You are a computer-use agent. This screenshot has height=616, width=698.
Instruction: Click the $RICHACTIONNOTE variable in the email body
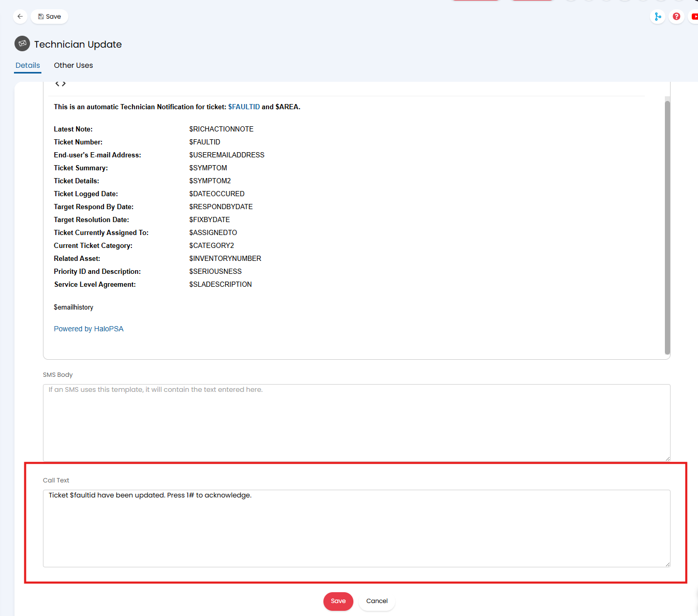pos(221,129)
